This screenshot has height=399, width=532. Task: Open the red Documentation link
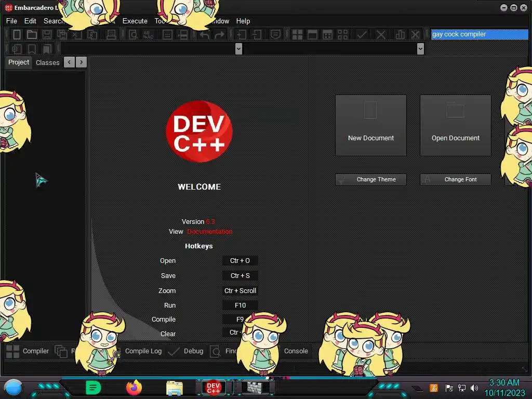210,232
